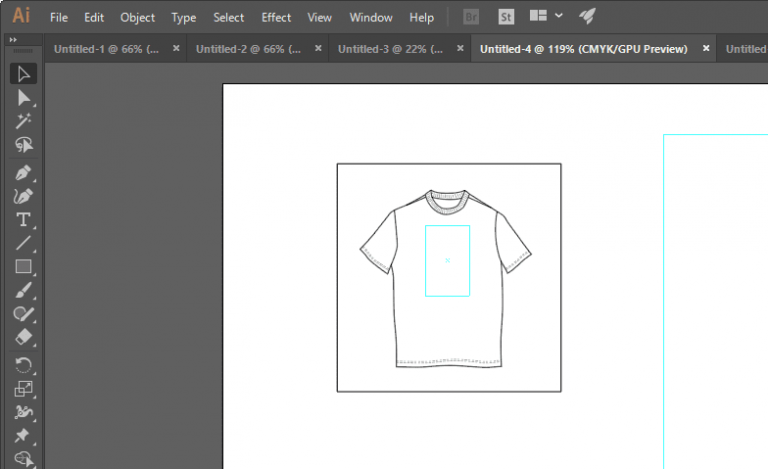Click the cyan rectangle on the t-shirt
This screenshot has height=469, width=768.
448,261
